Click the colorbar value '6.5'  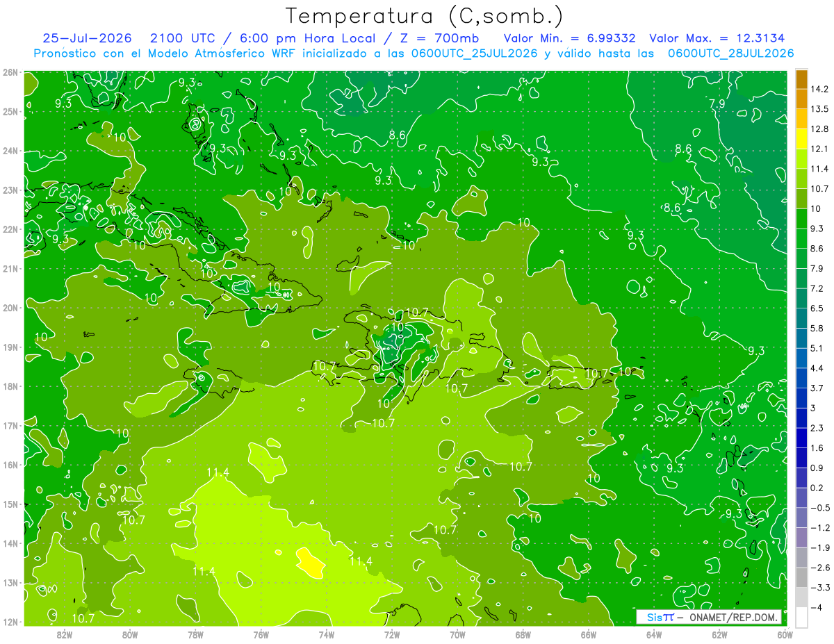click(x=817, y=308)
